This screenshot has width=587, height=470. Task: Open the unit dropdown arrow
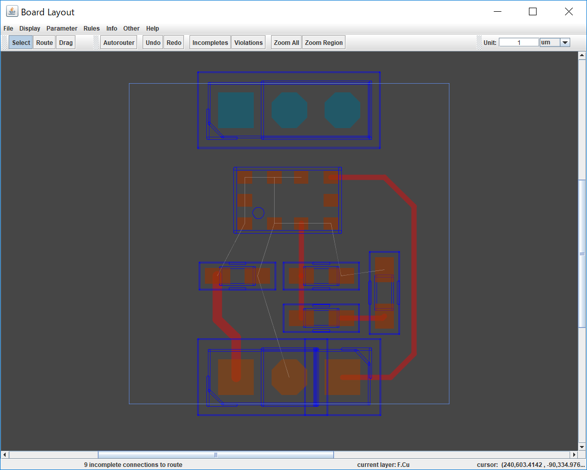[x=565, y=42]
